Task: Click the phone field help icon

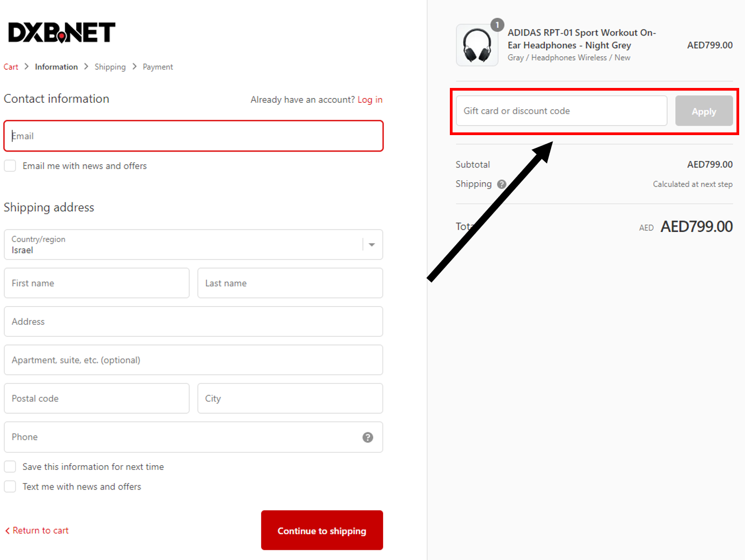Action: coord(368,437)
